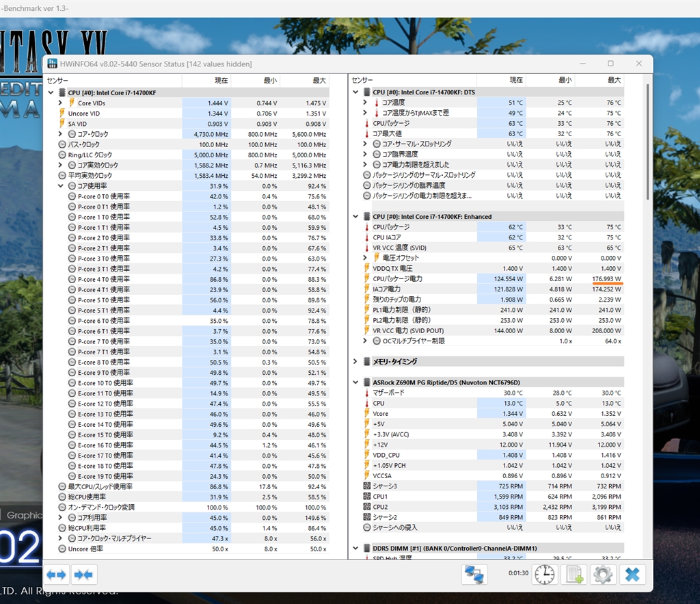Image resolution: width=700 pixels, height=604 pixels.
Task: Click the fan icon beside CPU2 row
Action: click(x=367, y=507)
